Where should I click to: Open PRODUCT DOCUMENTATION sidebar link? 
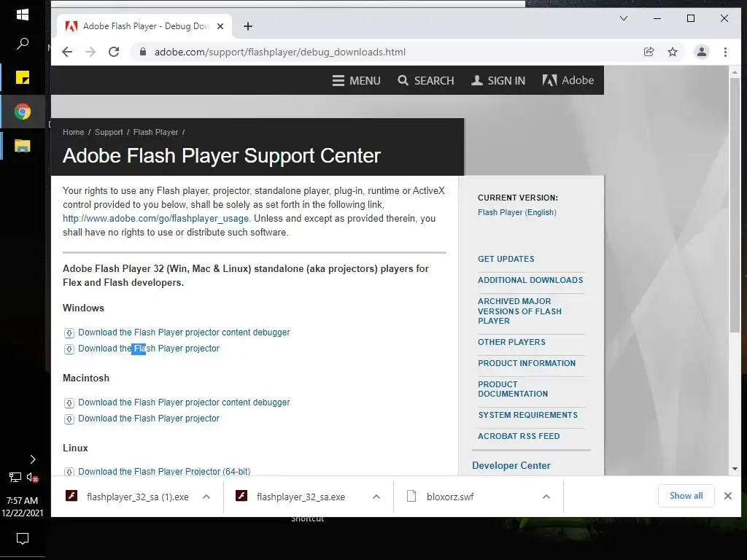(x=513, y=389)
